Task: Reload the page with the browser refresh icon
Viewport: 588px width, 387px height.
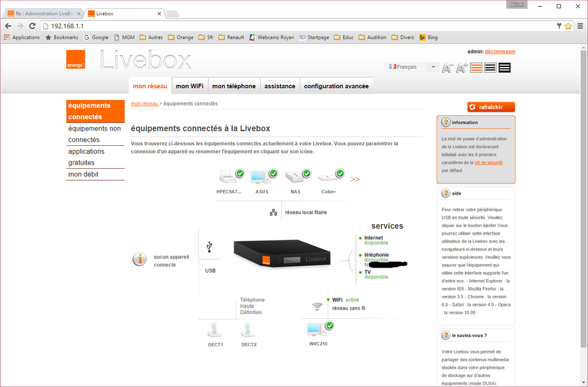Action: tap(32, 26)
